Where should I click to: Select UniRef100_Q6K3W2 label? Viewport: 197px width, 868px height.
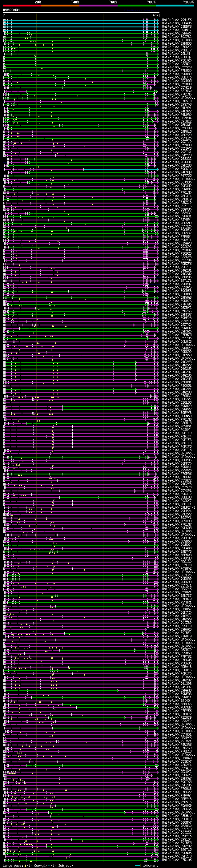177,125
